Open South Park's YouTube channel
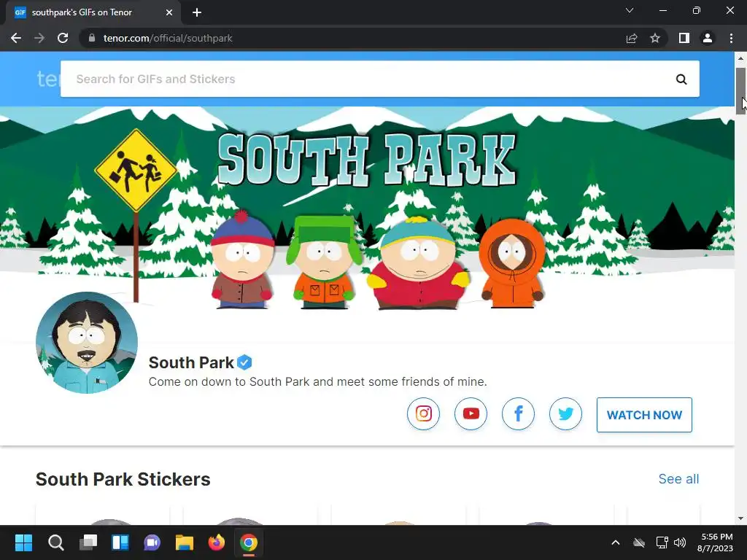 [x=471, y=414]
